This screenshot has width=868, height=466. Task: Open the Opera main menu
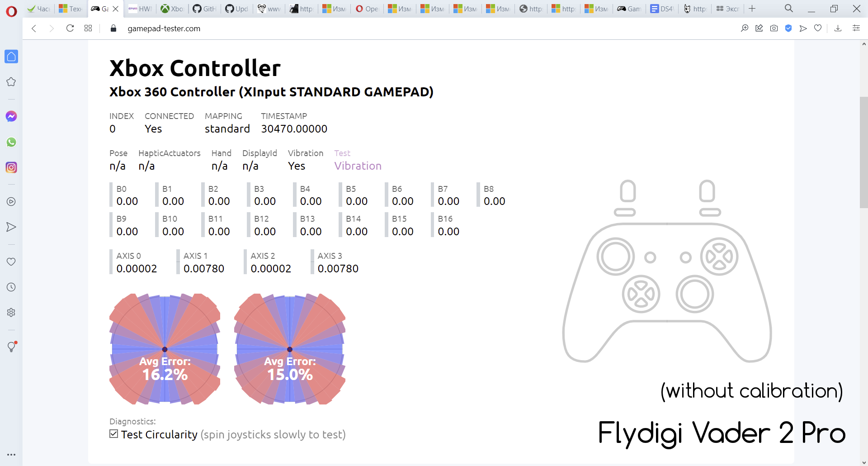pyautogui.click(x=11, y=11)
